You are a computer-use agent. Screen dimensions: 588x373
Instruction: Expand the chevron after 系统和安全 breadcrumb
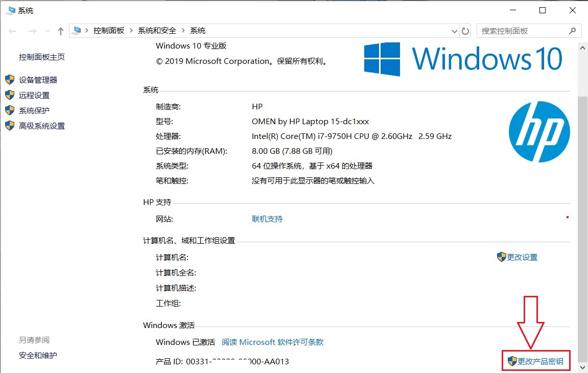pos(183,31)
